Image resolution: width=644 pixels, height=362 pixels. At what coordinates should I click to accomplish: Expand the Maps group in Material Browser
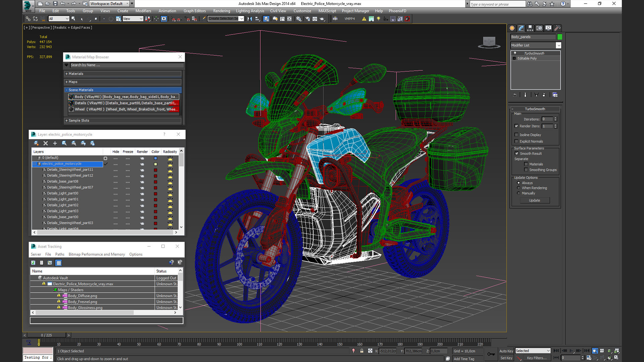pyautogui.click(x=123, y=82)
